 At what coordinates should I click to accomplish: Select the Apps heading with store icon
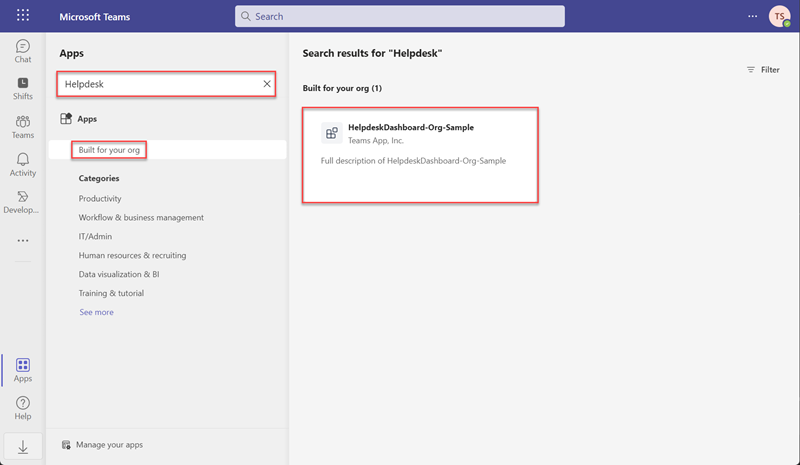click(78, 118)
